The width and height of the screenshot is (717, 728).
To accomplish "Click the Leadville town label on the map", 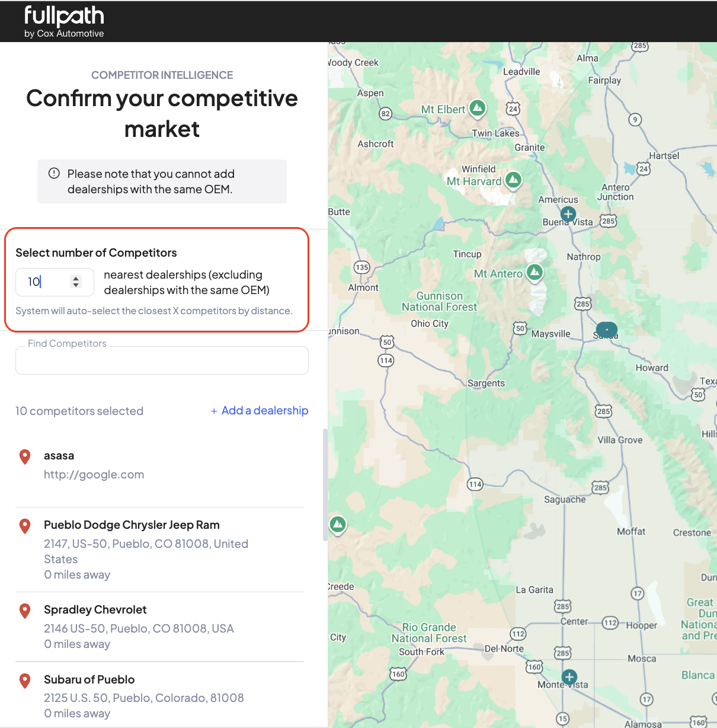I will (521, 72).
